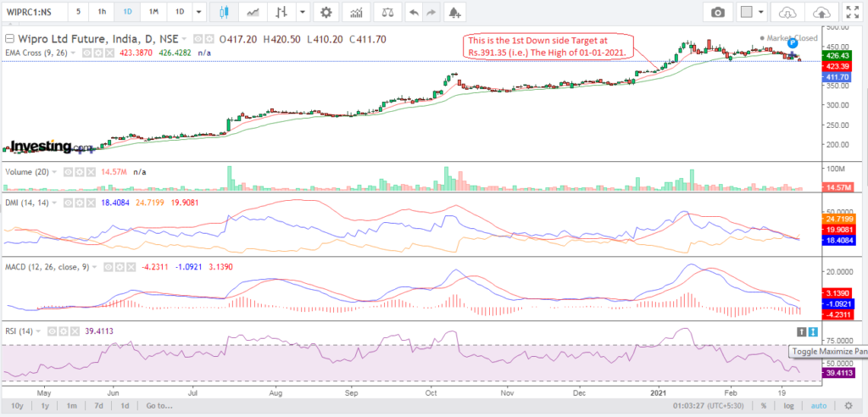868x417 pixels.
Task: Select the bar chart style icon
Action: (282, 12)
